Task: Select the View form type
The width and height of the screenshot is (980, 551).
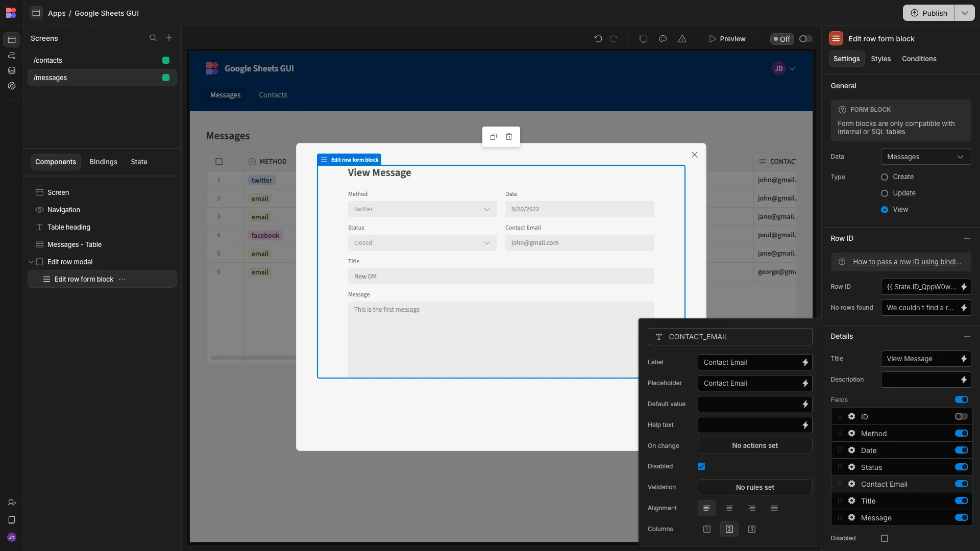Action: (885, 210)
